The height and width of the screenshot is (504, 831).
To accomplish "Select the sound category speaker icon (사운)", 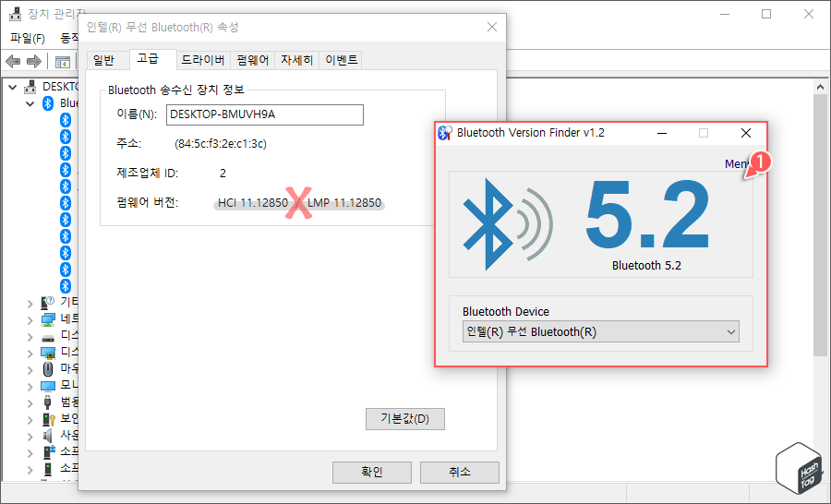I will tap(48, 435).
